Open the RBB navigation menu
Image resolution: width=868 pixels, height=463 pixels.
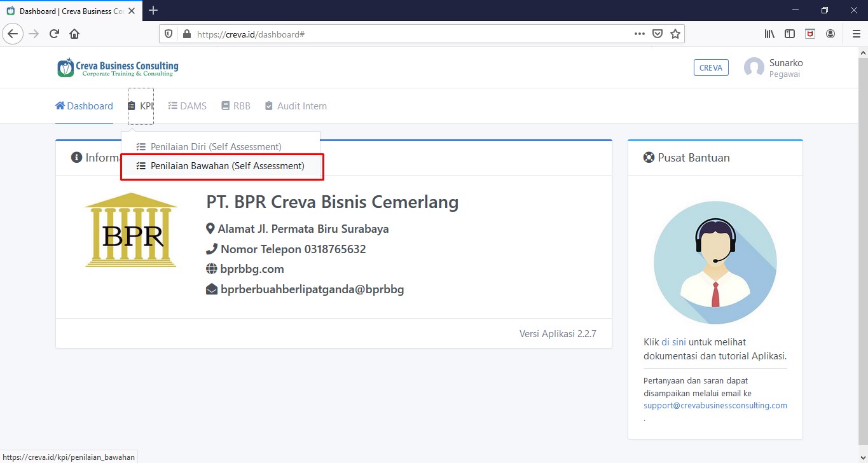(236, 106)
